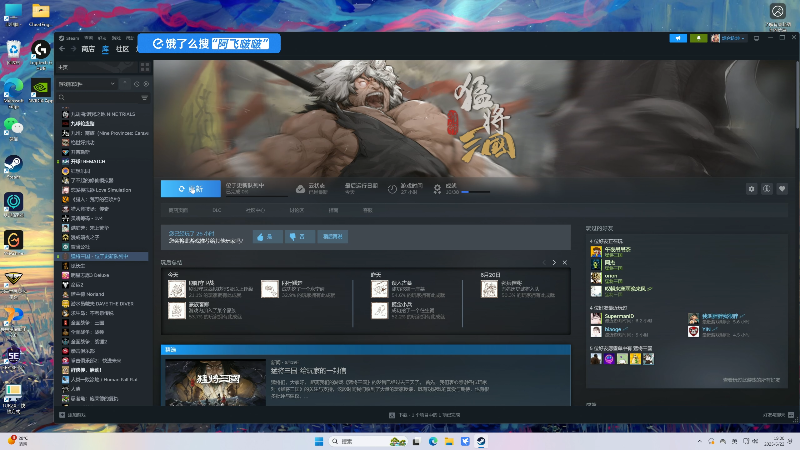Click the achievements progress bar

coord(476,192)
